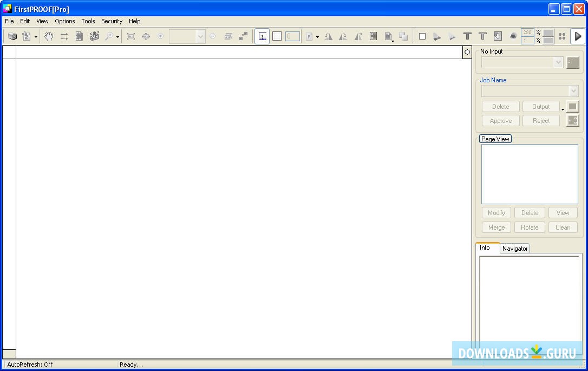Open the Output button dropdown arrow
The width and height of the screenshot is (588, 371).
coord(563,109)
